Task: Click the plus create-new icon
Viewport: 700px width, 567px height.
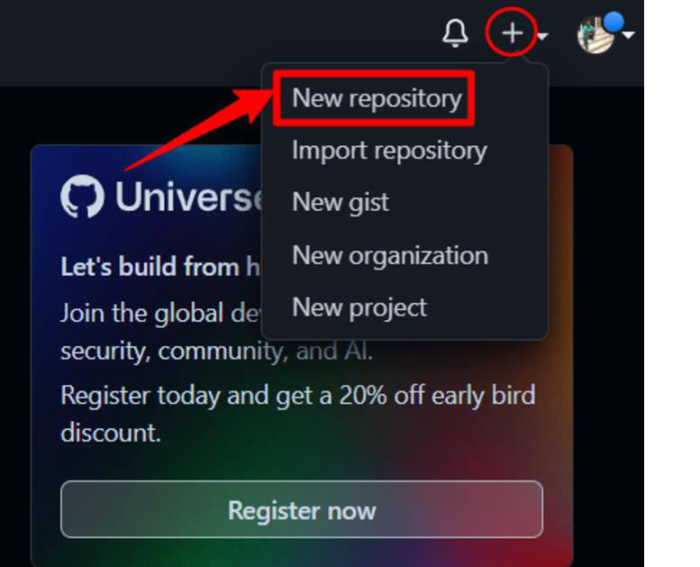Action: click(x=512, y=33)
